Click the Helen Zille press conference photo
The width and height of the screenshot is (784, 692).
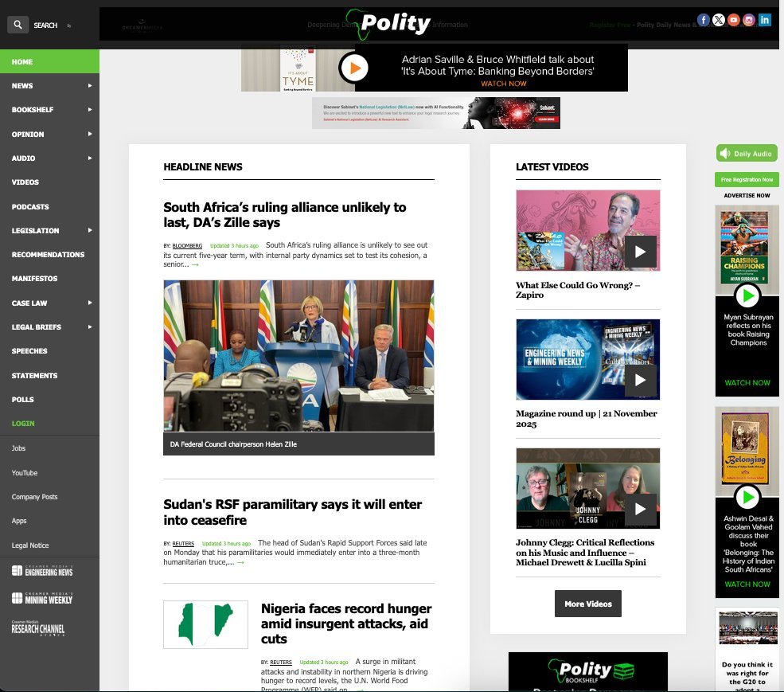[x=298, y=356]
